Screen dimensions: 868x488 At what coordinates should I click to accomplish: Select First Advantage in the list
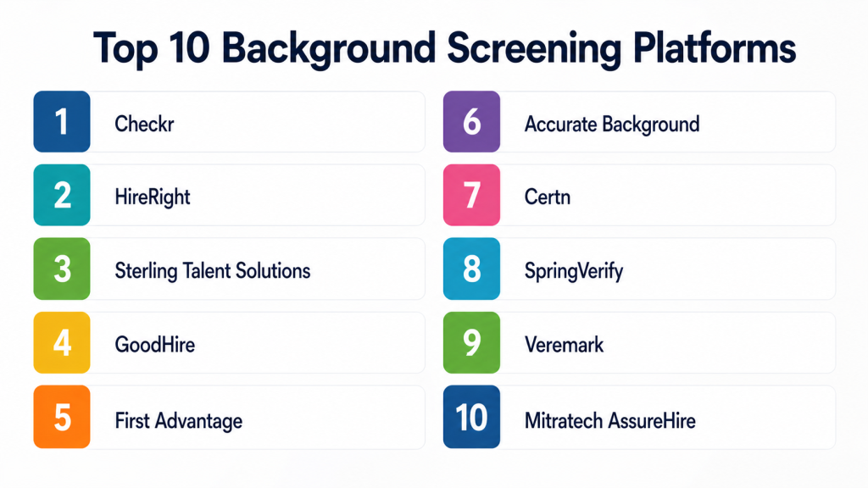tap(178, 420)
